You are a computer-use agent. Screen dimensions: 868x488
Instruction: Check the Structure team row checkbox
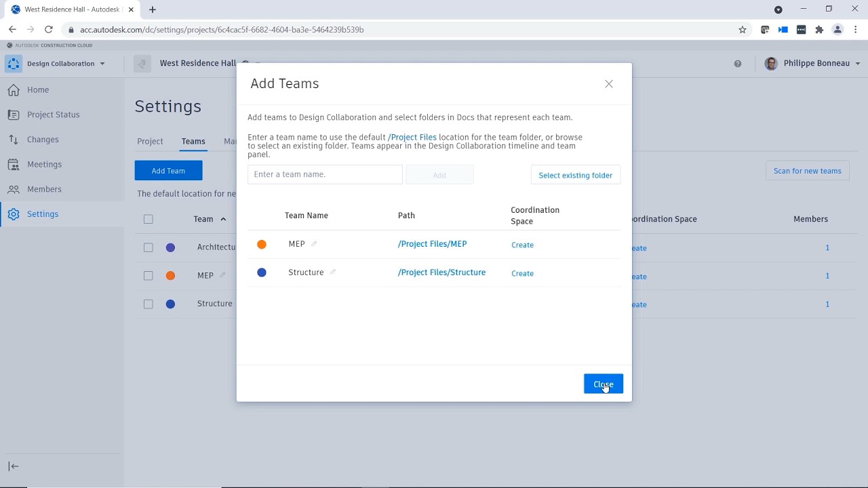tap(149, 304)
